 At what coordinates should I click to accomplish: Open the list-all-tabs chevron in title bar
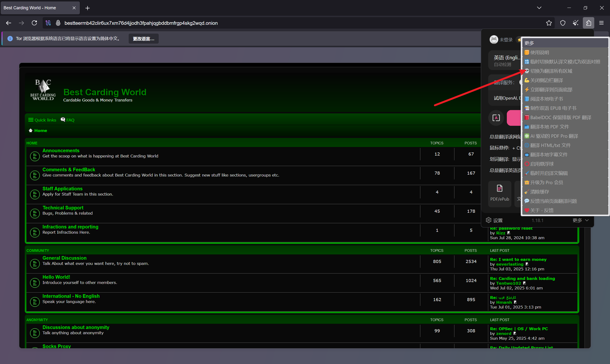pyautogui.click(x=539, y=8)
